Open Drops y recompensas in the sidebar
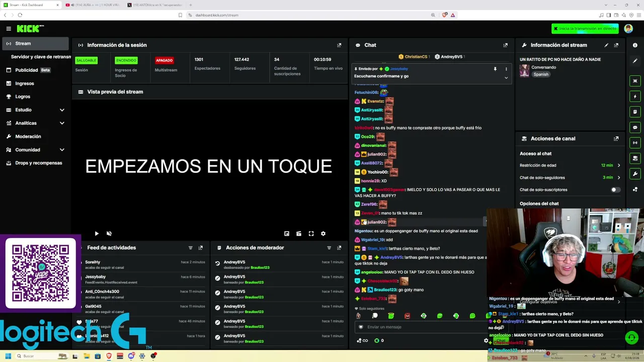Screen dimensions: 644x362 [35, 163]
